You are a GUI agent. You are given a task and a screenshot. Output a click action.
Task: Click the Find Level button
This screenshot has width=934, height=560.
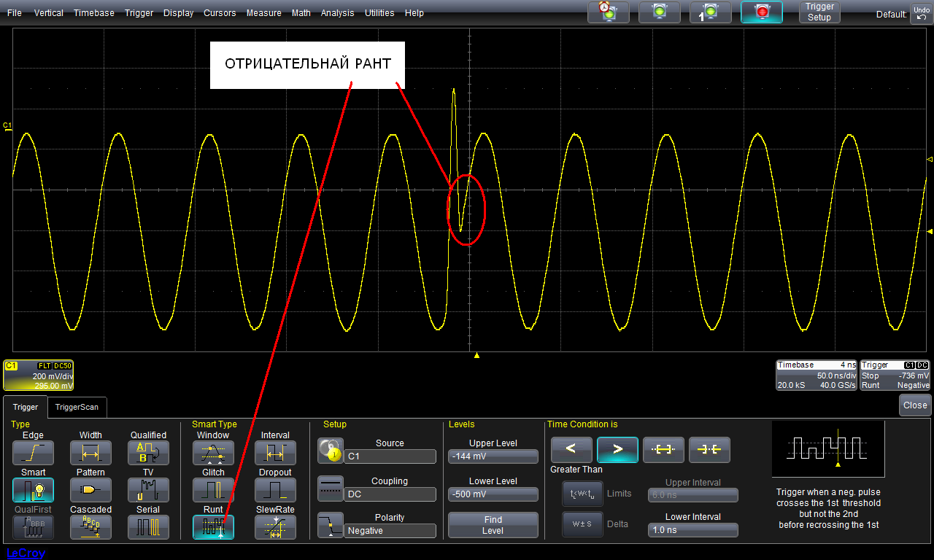493,525
